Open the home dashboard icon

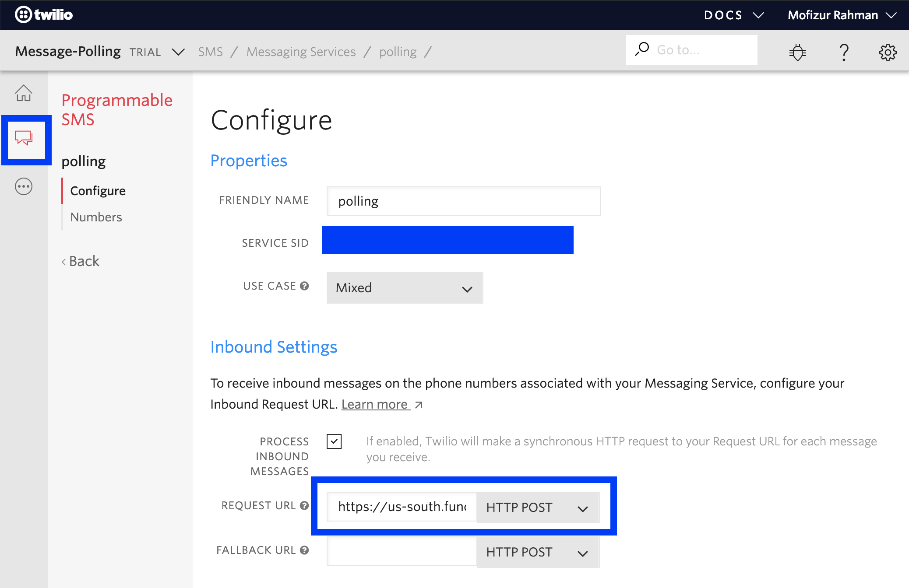[x=24, y=93]
